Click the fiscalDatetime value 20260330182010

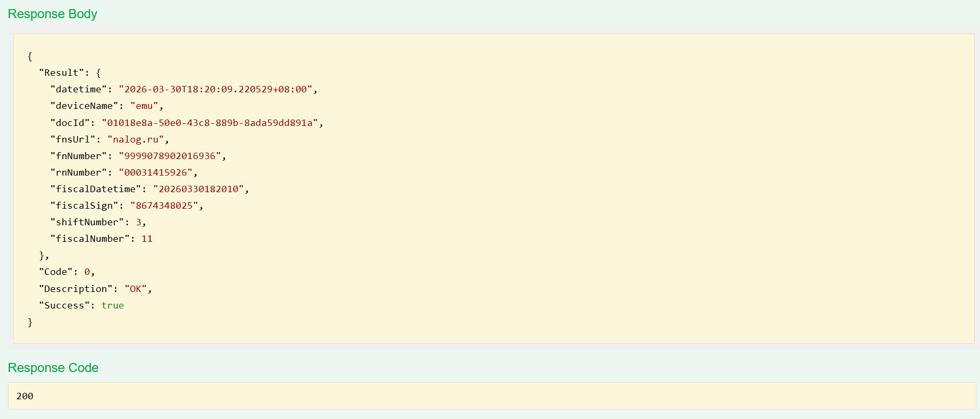click(198, 189)
